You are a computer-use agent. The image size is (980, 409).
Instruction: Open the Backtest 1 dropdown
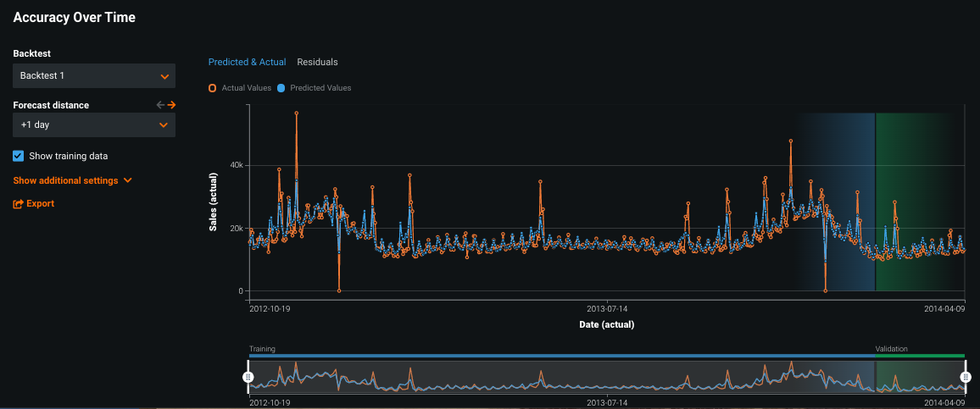(x=94, y=76)
